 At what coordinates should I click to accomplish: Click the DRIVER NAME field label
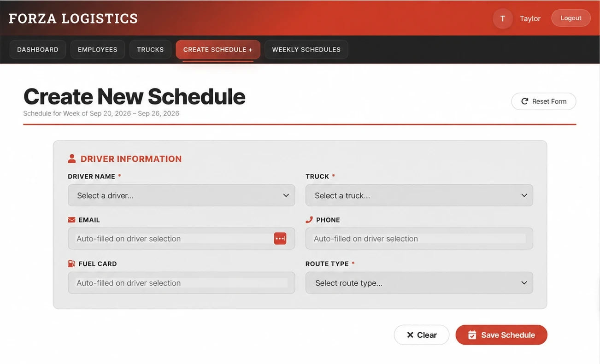92,176
